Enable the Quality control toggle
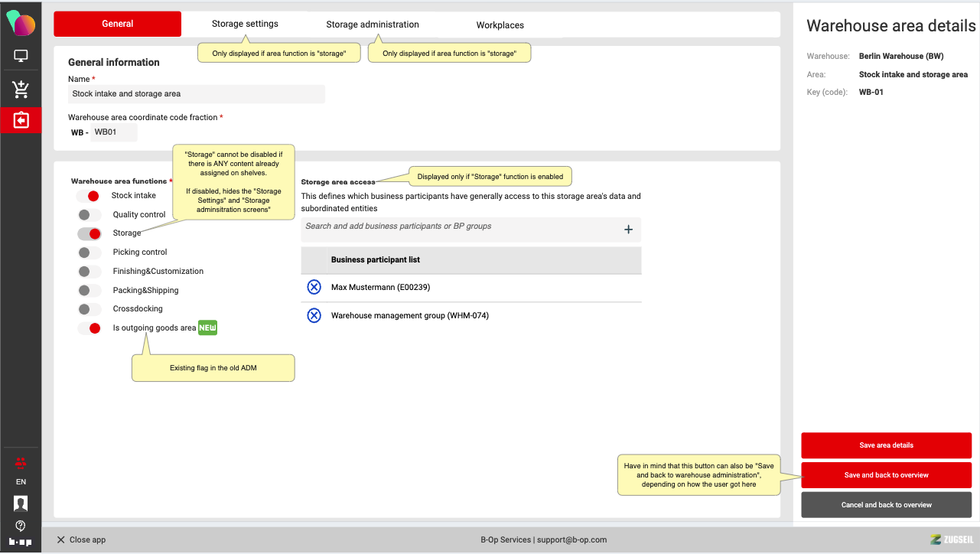The image size is (980, 554). click(89, 215)
